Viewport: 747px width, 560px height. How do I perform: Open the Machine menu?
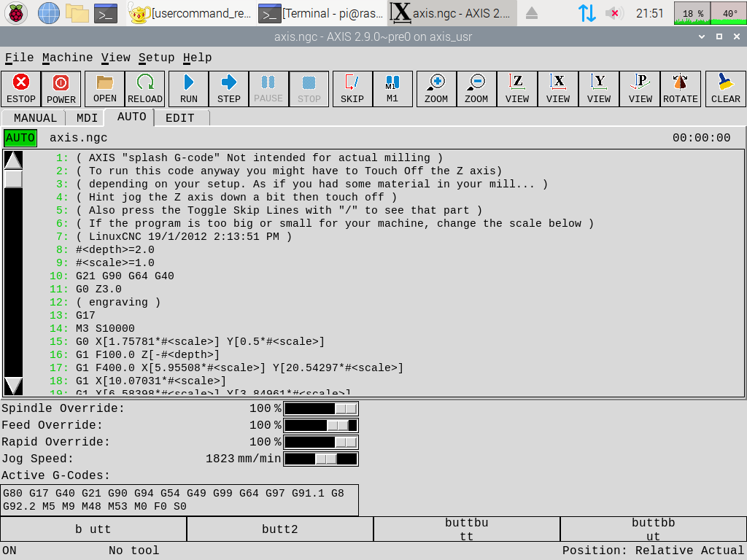pyautogui.click(x=68, y=58)
